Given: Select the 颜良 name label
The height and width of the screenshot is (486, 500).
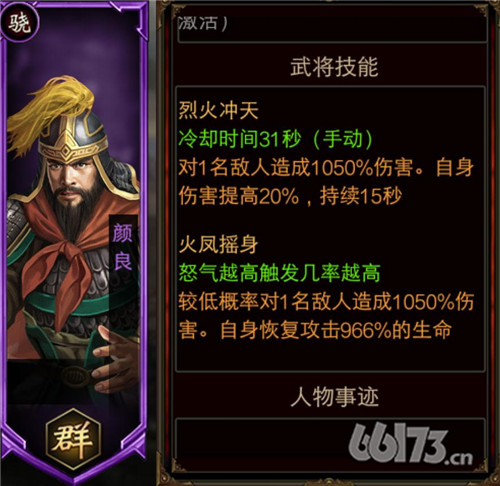Looking at the screenshot, I should [x=122, y=247].
